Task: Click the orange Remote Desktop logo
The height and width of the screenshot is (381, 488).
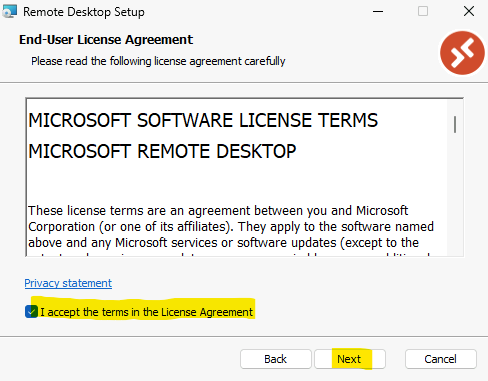Action: (462, 53)
